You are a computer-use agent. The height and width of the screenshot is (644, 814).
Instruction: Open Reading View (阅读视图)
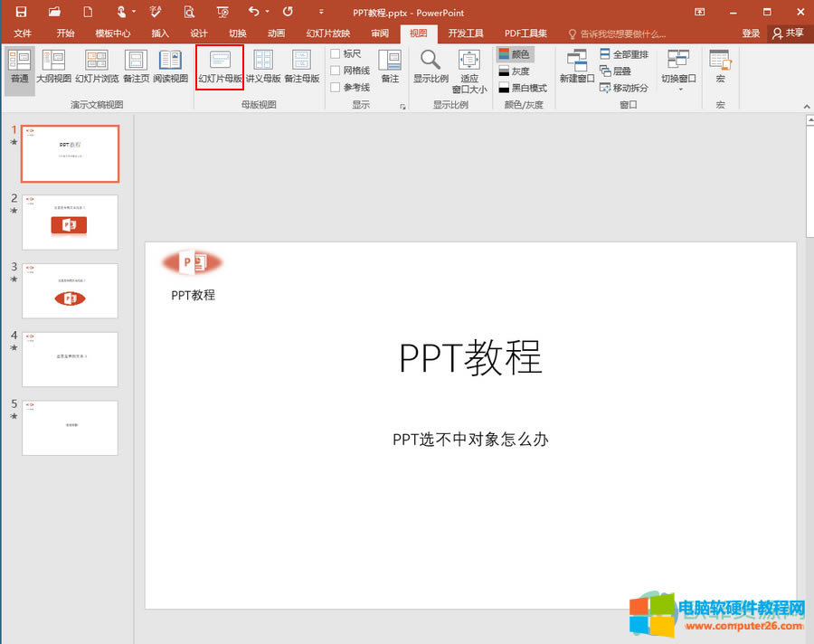pyautogui.click(x=172, y=68)
